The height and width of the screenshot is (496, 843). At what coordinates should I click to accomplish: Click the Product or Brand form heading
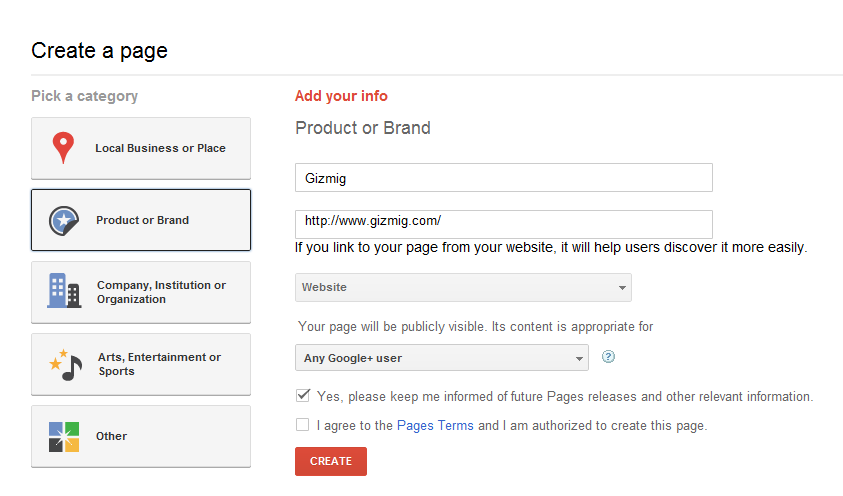click(363, 128)
